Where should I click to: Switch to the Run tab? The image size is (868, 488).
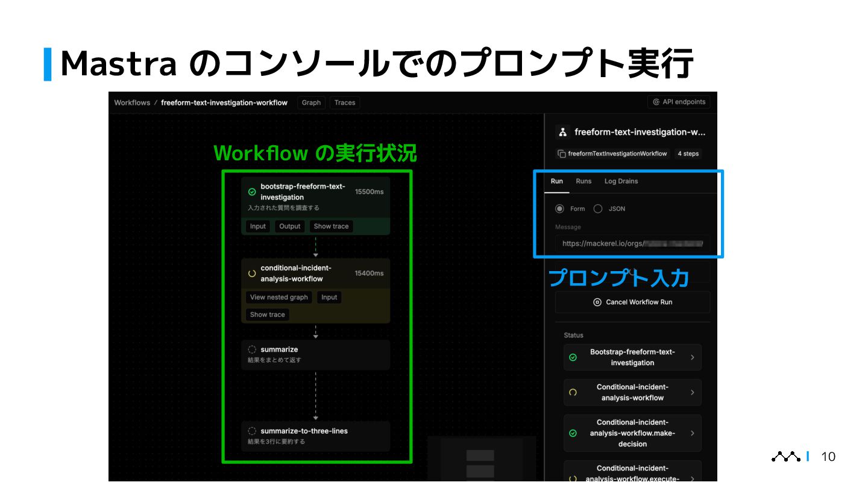pos(557,181)
